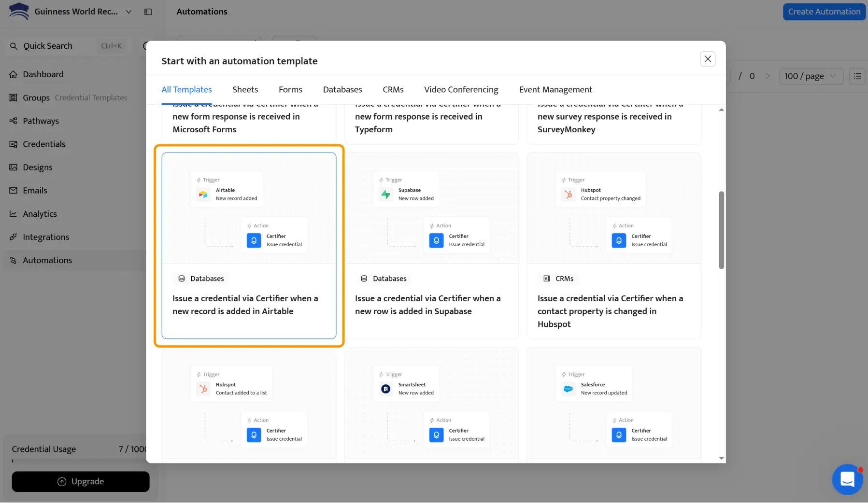868x503 pixels.
Task: Select the SurveyMonkey template card
Action: point(614,124)
